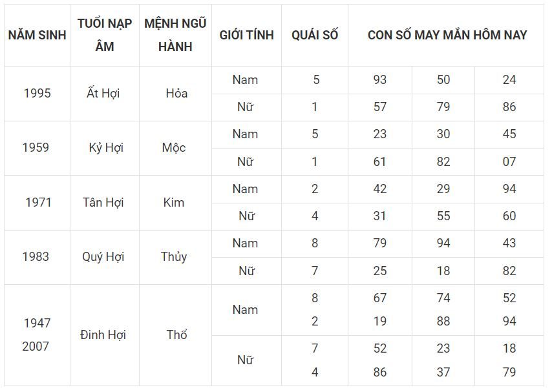
Task: Select the TUỔI NẠP ÂM header cell
Action: click(104, 35)
